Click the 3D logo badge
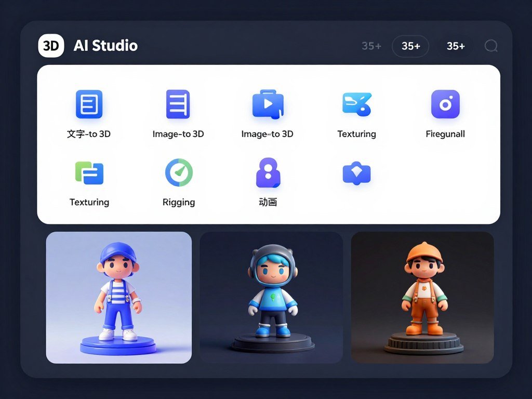This screenshot has width=532, height=399. pos(51,46)
